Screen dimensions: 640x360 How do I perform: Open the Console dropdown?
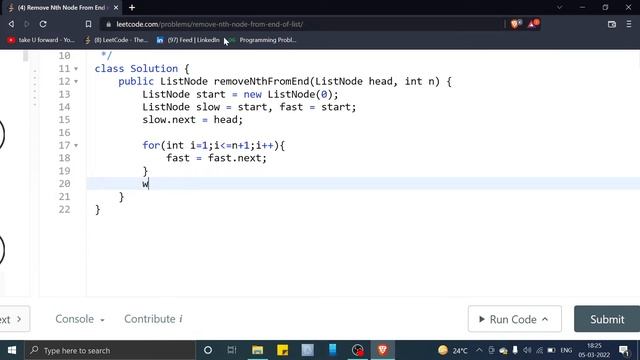[x=80, y=319]
